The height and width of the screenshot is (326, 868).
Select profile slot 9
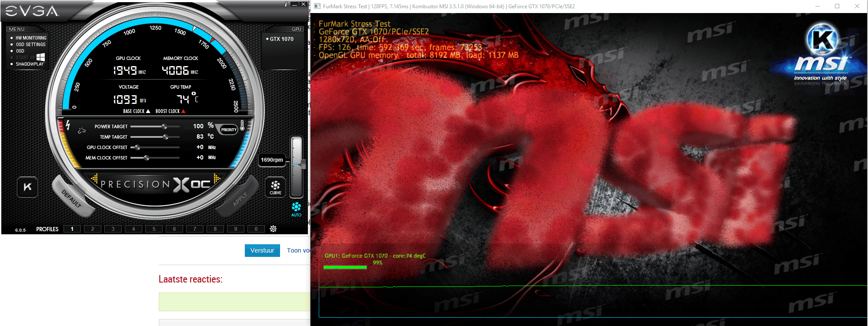click(x=236, y=229)
